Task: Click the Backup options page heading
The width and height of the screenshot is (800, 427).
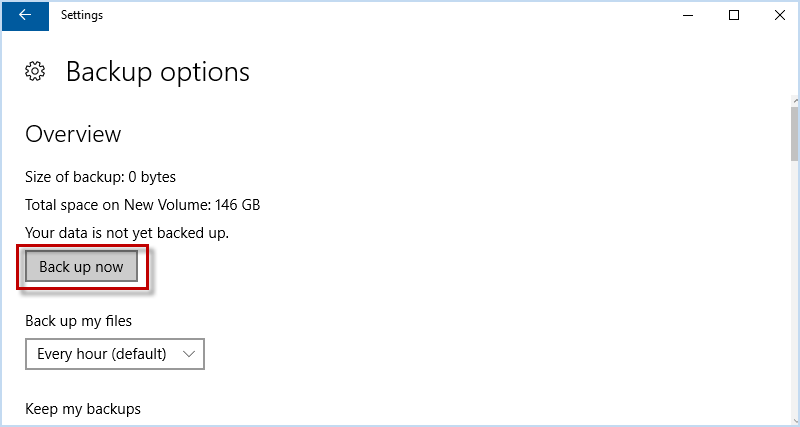Action: tap(158, 72)
